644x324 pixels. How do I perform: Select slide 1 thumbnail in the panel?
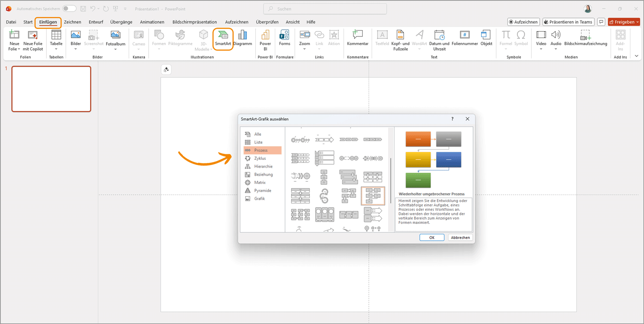click(x=51, y=89)
